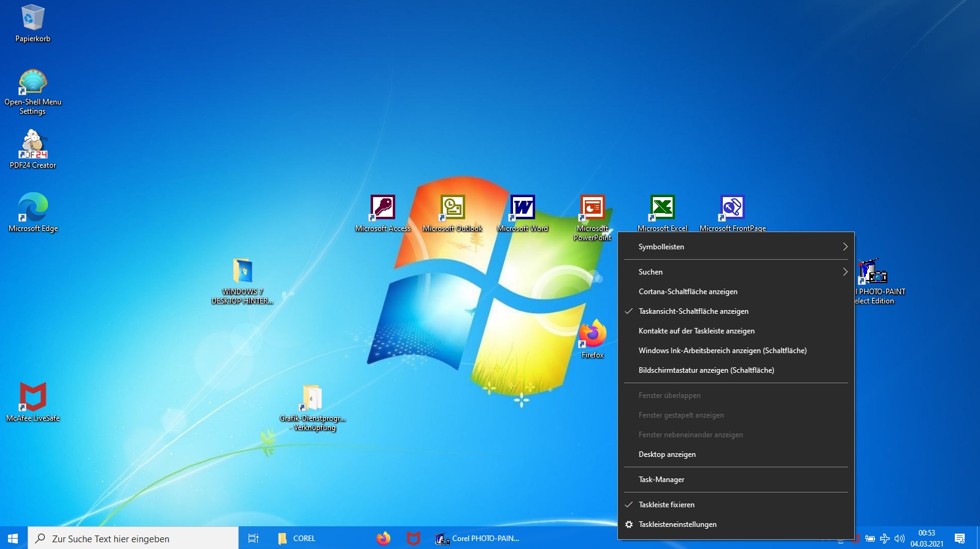Open the Windows Start button
The width and height of the screenshot is (980, 549).
[14, 538]
